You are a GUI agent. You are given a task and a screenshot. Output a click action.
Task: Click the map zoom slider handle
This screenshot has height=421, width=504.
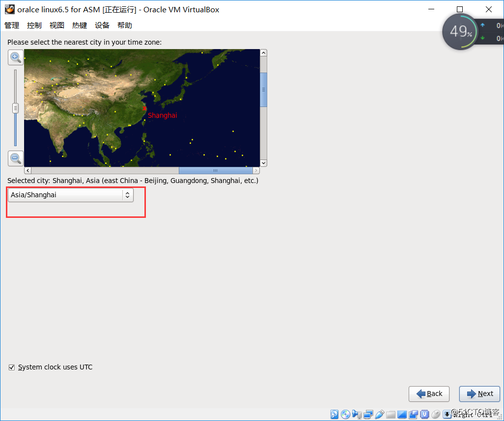point(15,108)
